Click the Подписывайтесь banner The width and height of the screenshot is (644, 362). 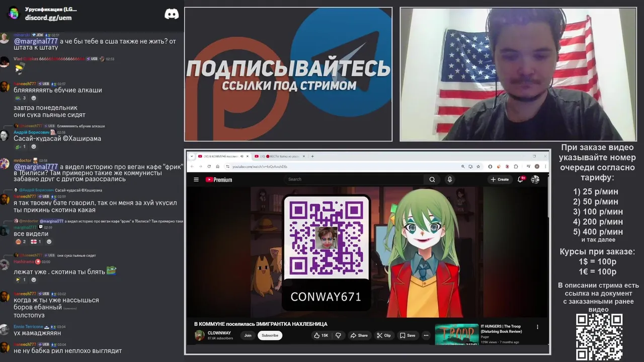288,74
